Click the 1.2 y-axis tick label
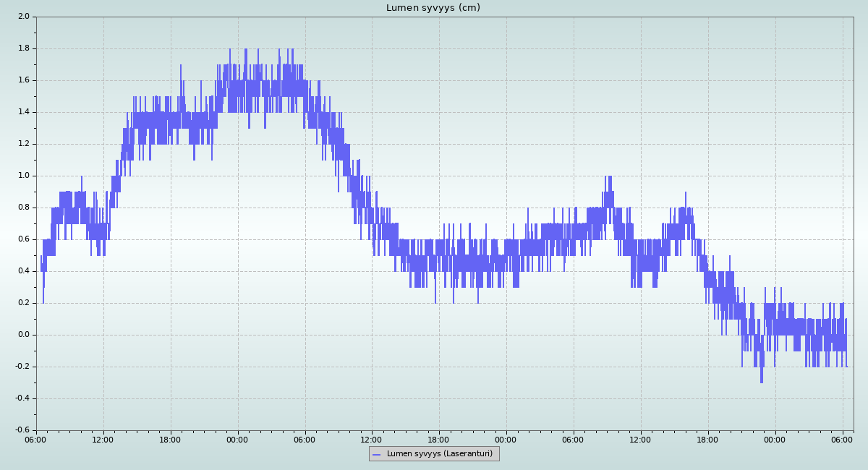This screenshot has width=868, height=470. pos(23,144)
